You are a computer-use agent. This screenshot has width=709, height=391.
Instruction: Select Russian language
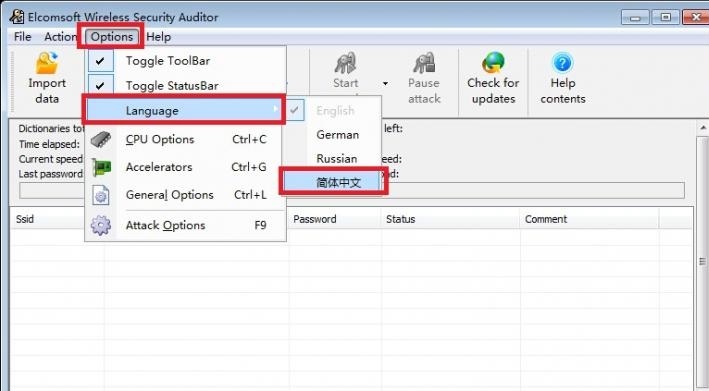(x=337, y=159)
